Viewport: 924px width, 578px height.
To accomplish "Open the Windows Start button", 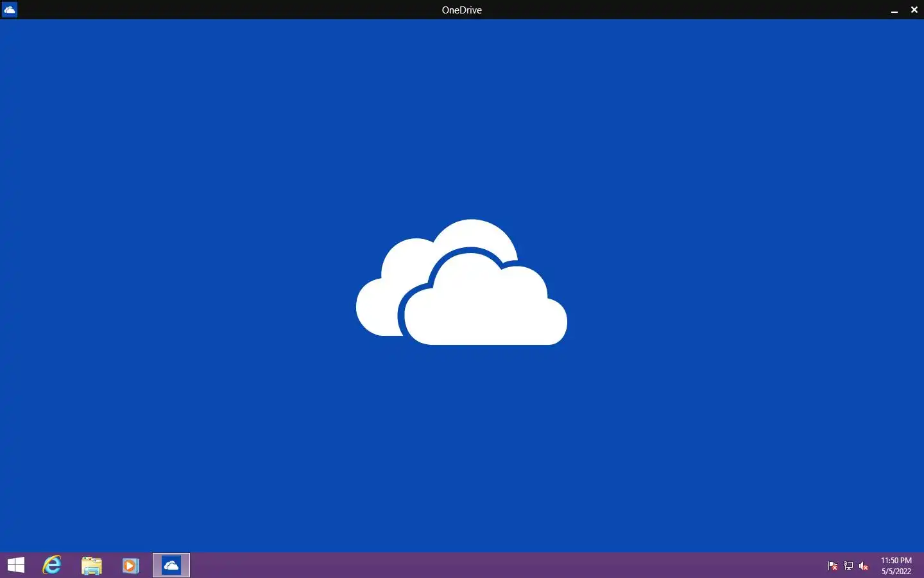I will [16, 565].
